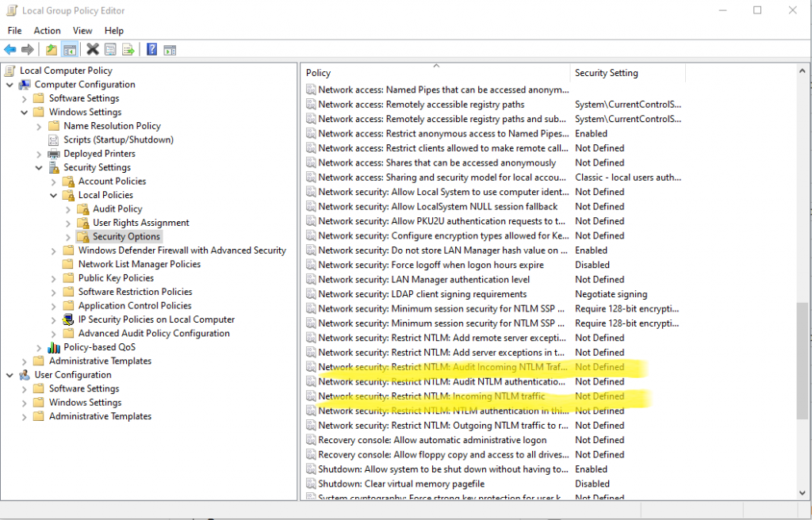The width and height of the screenshot is (812, 520).
Task: Click the Delete (X) toolbar icon
Action: (x=92, y=49)
